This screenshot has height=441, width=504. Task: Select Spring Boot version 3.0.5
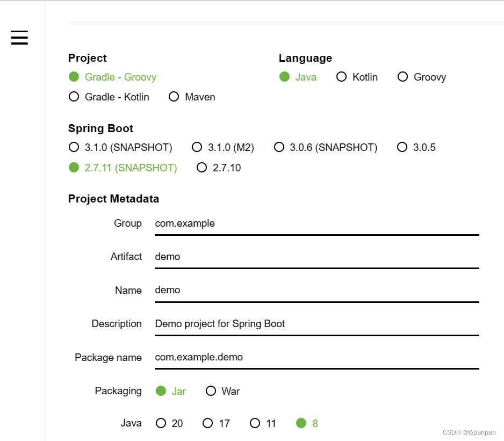tap(402, 147)
